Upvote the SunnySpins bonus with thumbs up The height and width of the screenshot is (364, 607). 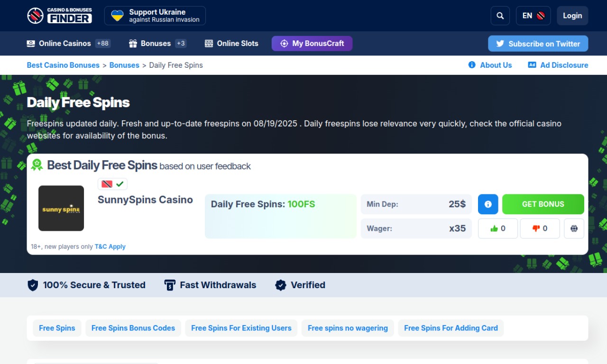pos(498,228)
